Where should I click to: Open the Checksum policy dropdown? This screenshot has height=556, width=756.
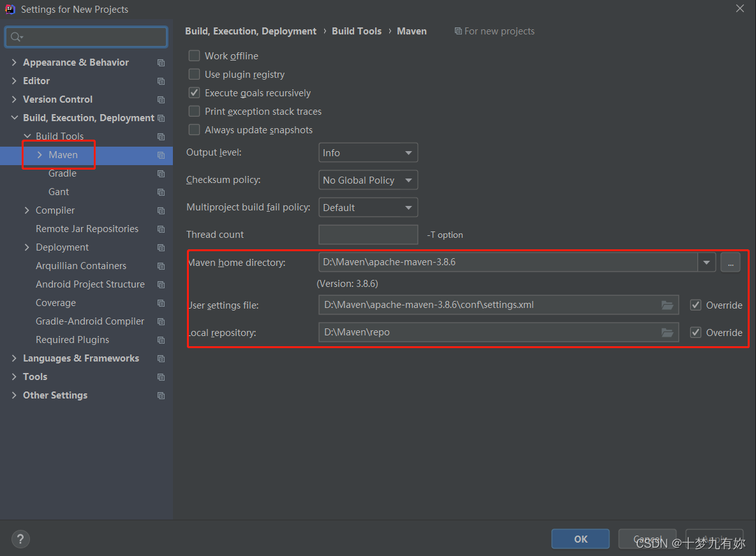[x=368, y=180]
